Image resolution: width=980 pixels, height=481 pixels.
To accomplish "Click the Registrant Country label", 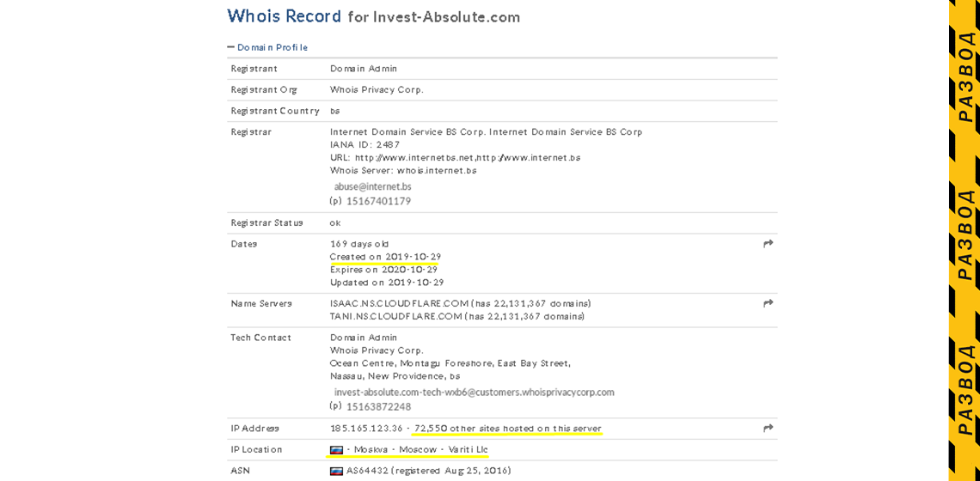I will pyautogui.click(x=275, y=111).
